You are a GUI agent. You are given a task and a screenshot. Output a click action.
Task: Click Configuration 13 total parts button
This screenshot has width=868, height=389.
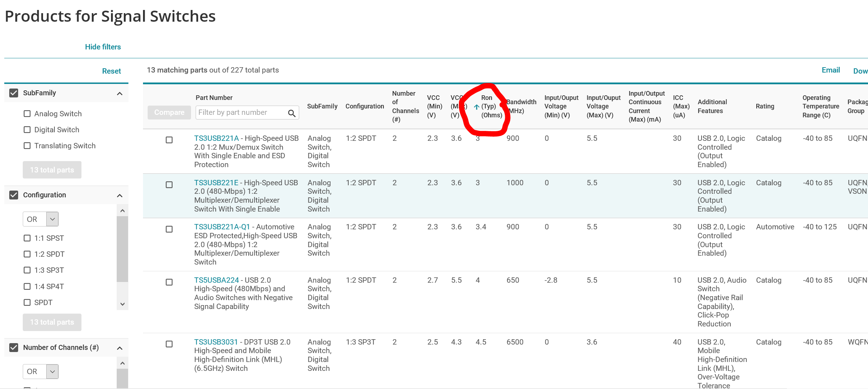pyautogui.click(x=52, y=322)
